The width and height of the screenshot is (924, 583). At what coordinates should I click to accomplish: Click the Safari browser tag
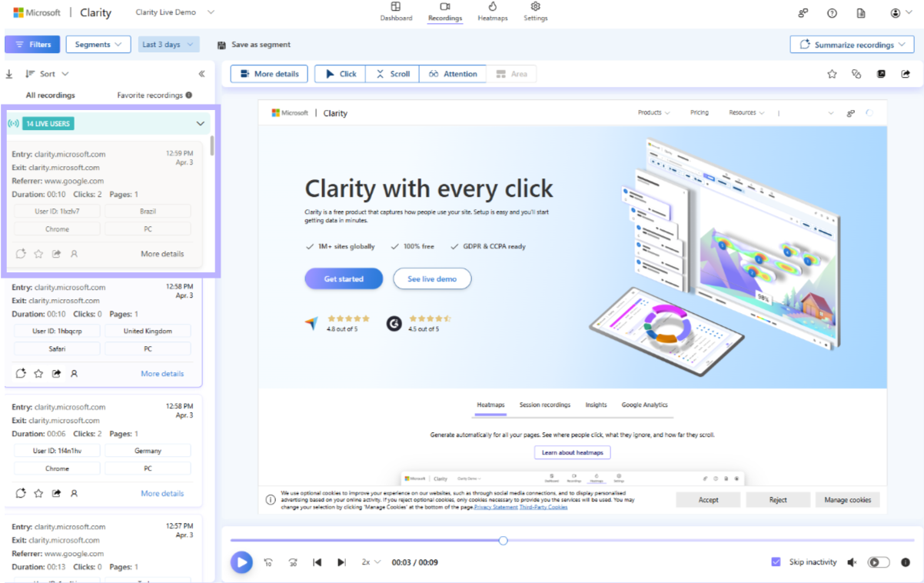57,348
